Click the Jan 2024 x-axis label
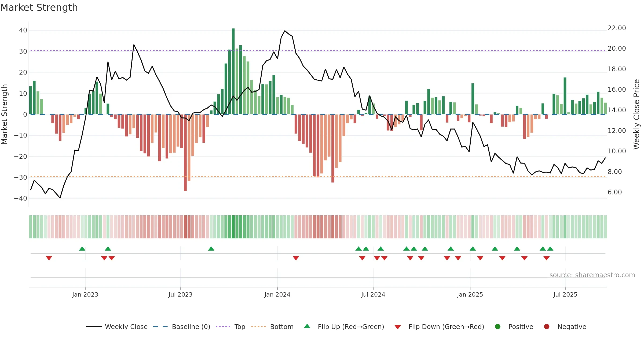 277,294
